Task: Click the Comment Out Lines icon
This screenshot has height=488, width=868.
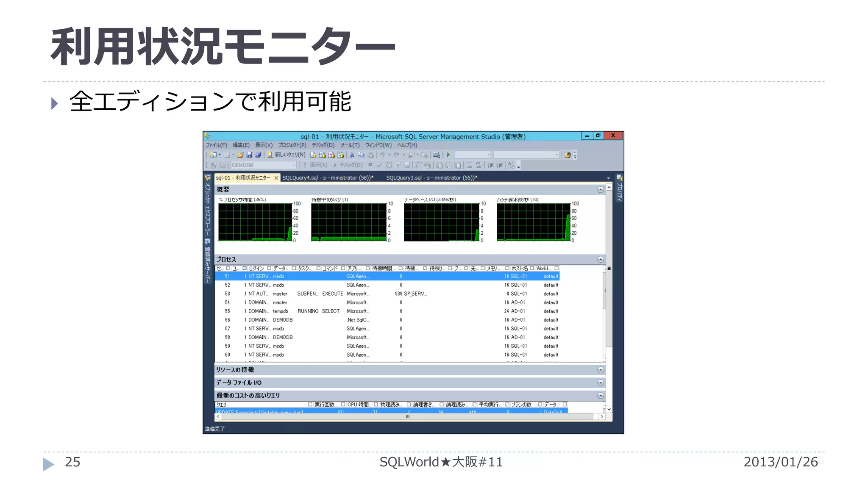Action: click(x=469, y=165)
